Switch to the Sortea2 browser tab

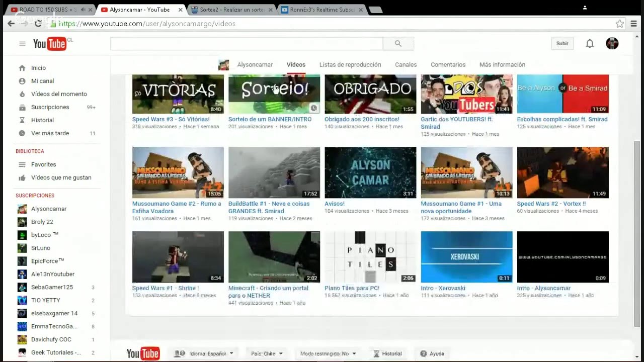231,10
